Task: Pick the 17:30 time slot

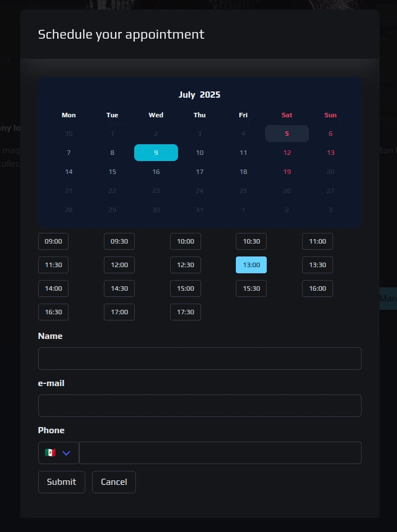Action: (x=185, y=312)
